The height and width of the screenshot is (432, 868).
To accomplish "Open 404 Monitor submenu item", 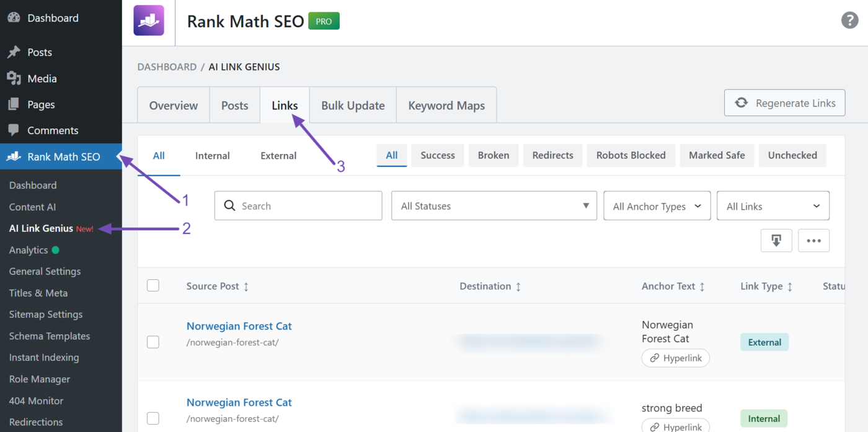I will click(x=37, y=401).
